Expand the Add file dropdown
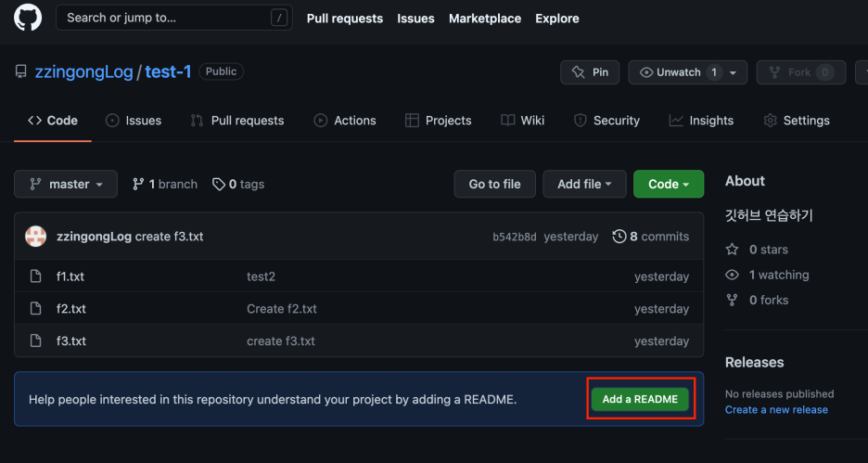The width and height of the screenshot is (868, 463). pyautogui.click(x=584, y=184)
